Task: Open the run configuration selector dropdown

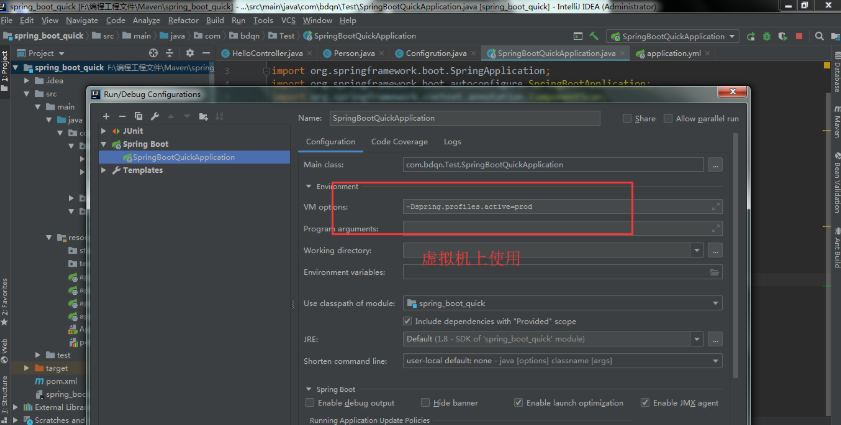Action: tap(673, 36)
